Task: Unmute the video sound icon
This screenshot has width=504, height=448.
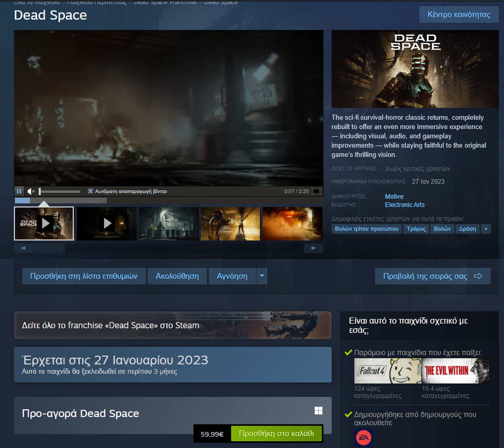Action: point(31,191)
